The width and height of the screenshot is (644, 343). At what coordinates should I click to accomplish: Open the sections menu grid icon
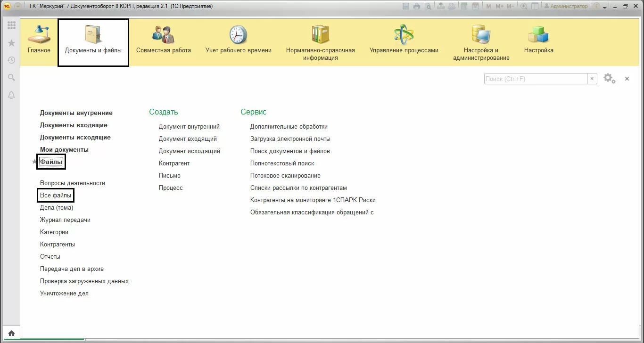(x=11, y=25)
